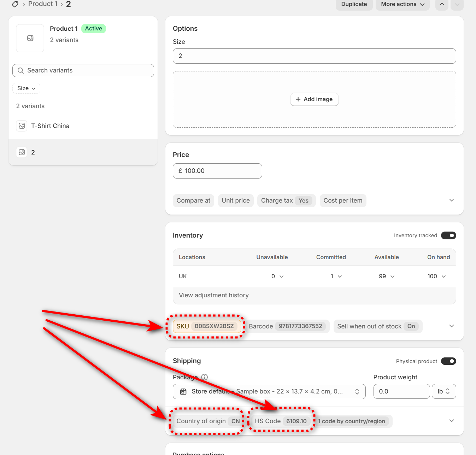The image size is (476, 455).
Task: Open the More actions dropdown
Action: tap(402, 4)
